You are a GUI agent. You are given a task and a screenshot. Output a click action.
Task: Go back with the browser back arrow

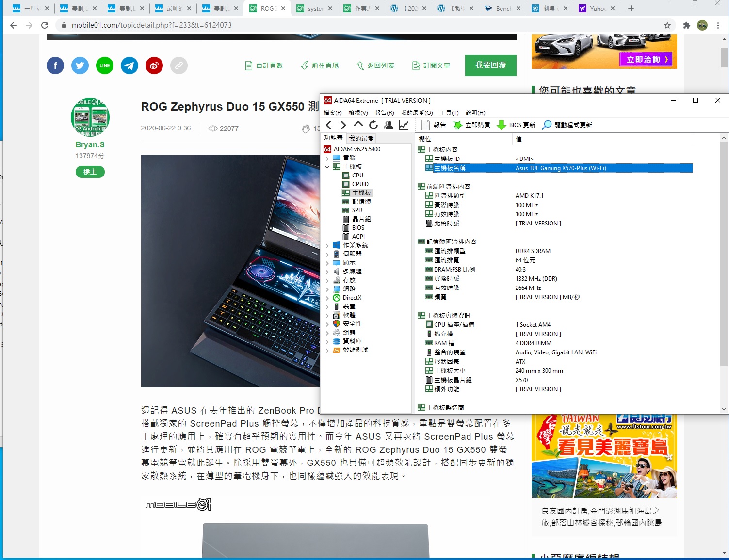tap(14, 25)
